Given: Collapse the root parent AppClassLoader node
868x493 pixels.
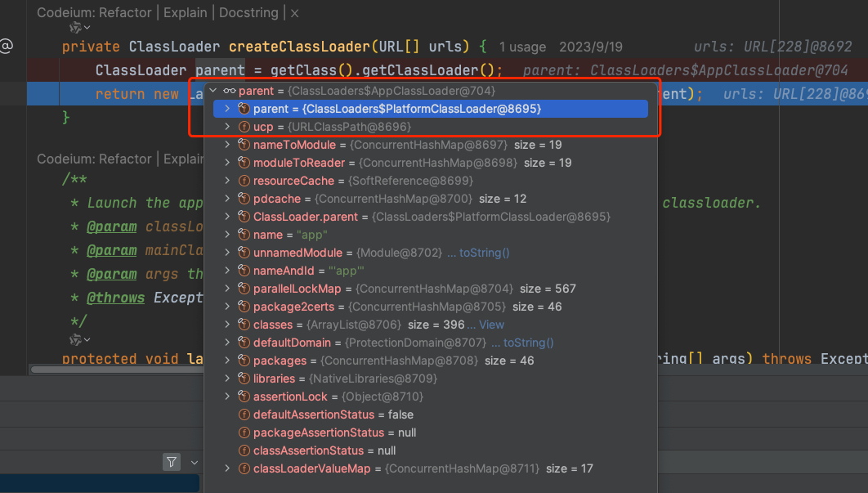Looking at the screenshot, I should point(213,91).
